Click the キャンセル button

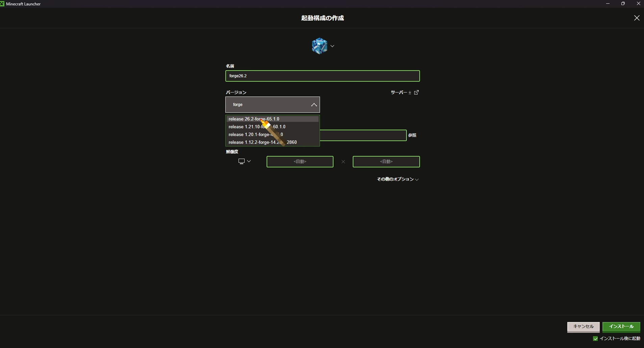[x=583, y=327]
